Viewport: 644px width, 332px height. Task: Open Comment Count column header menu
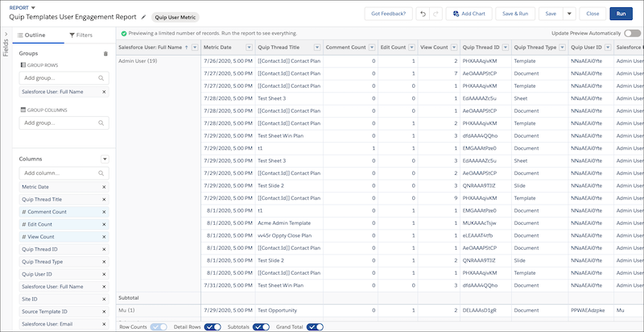pyautogui.click(x=372, y=48)
